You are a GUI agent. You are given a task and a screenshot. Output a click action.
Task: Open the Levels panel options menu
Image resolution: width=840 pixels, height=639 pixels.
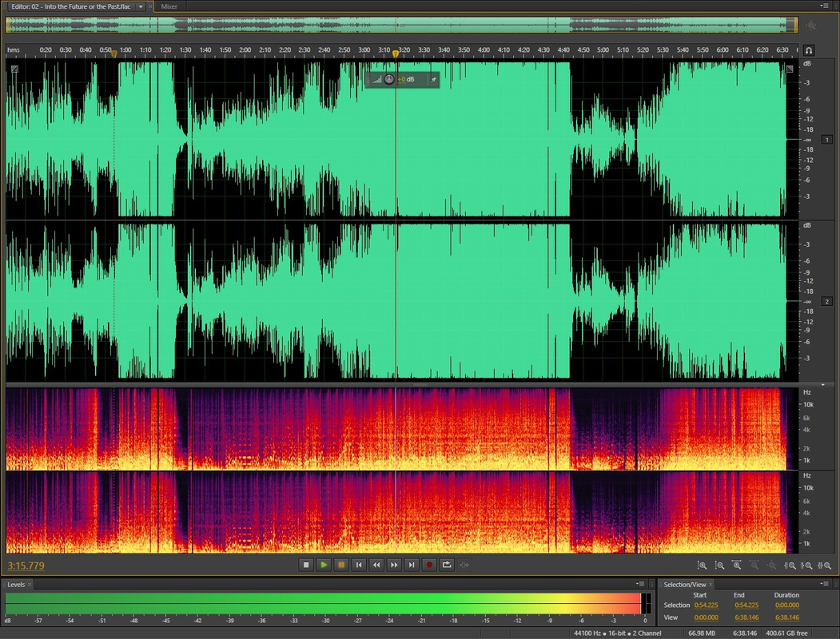tap(640, 584)
